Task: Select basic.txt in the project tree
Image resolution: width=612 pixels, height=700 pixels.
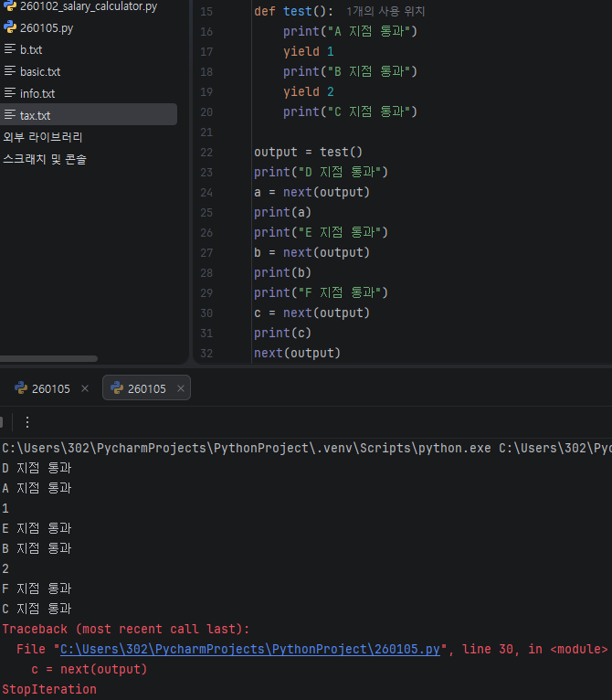Action: [40, 72]
